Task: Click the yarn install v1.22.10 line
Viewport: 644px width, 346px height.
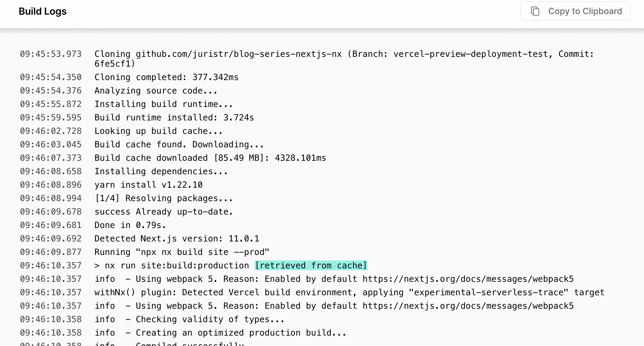Action: tap(148, 185)
